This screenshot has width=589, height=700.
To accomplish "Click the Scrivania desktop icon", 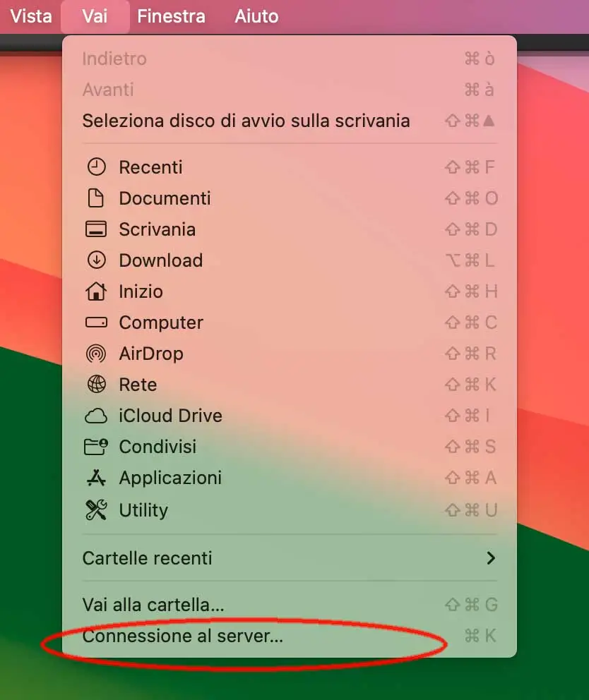I will [x=96, y=229].
